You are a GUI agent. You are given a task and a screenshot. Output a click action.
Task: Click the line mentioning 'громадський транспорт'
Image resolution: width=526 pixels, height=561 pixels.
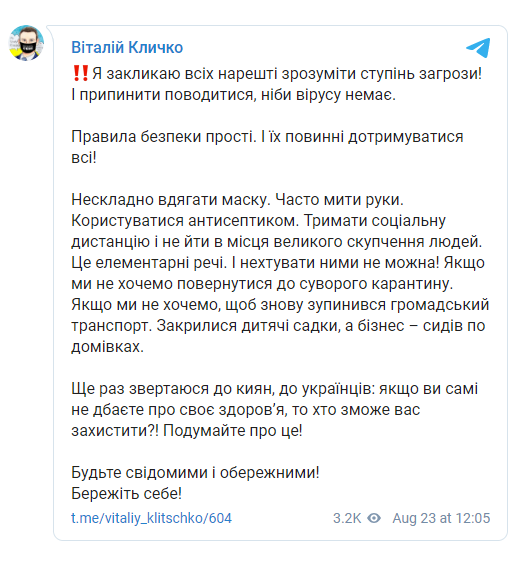coord(280,305)
